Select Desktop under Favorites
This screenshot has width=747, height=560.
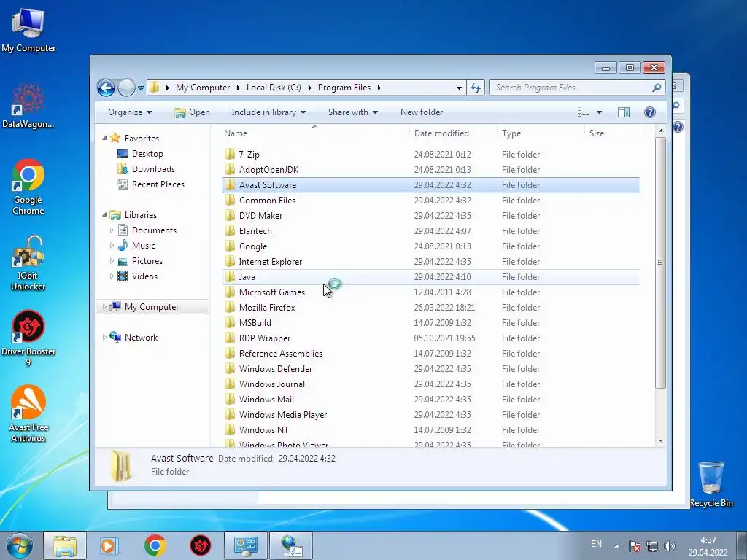click(x=140, y=154)
